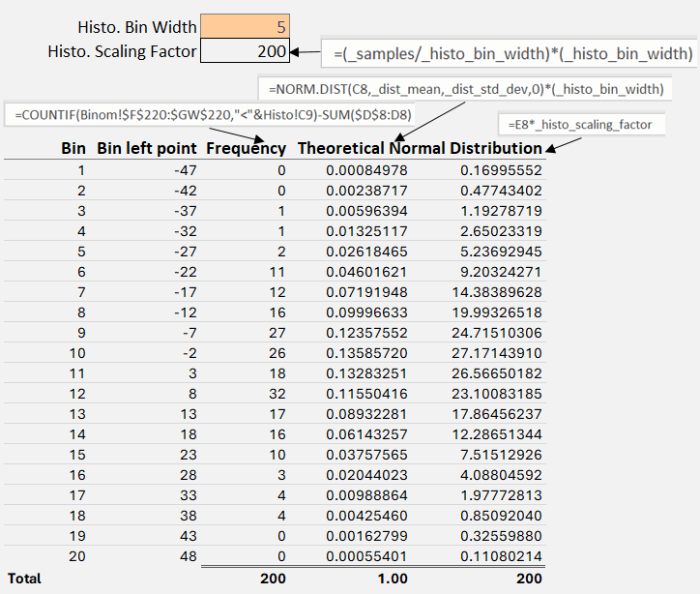
Task: Click the Frequency column header
Action: [x=246, y=149]
